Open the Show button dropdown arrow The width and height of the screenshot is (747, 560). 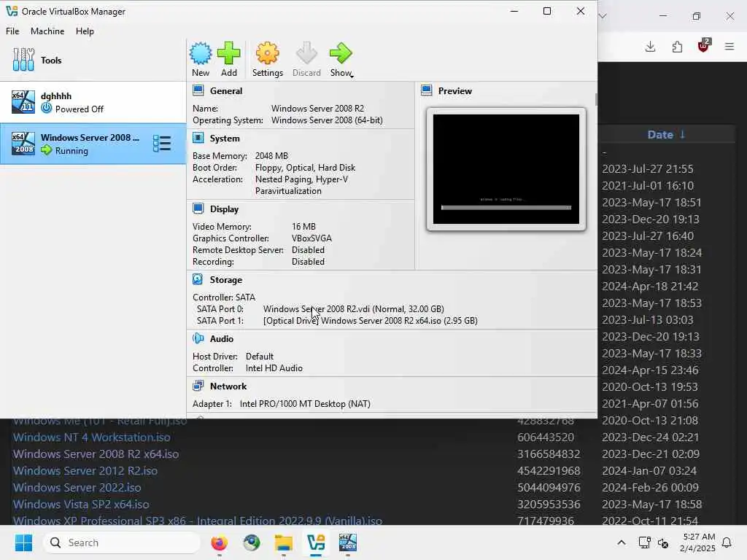352,76
